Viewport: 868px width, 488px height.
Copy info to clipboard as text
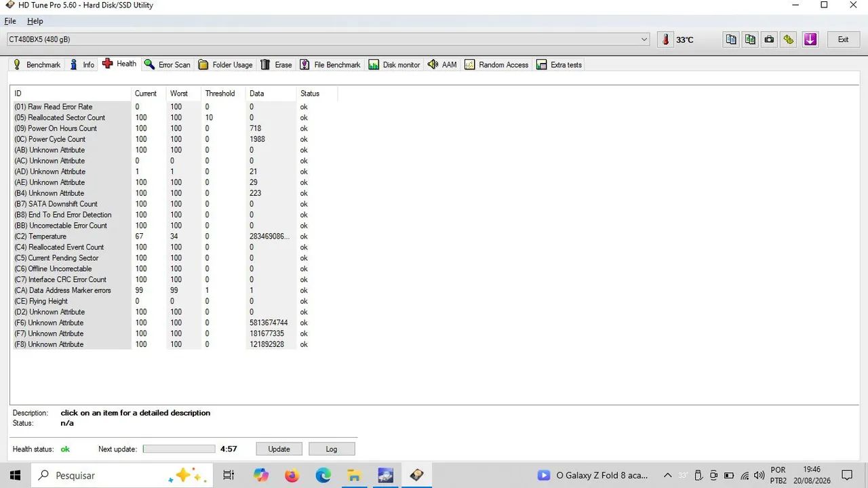(x=731, y=39)
